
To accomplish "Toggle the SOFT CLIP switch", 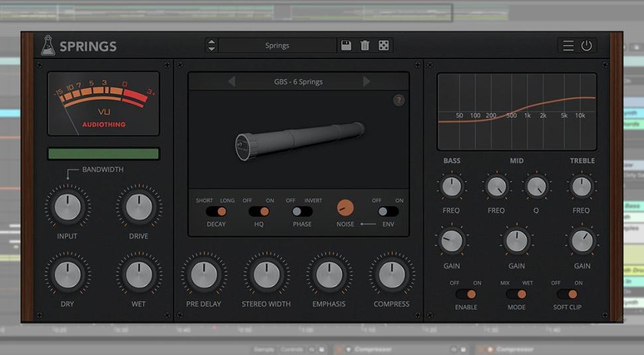I will click(x=567, y=294).
